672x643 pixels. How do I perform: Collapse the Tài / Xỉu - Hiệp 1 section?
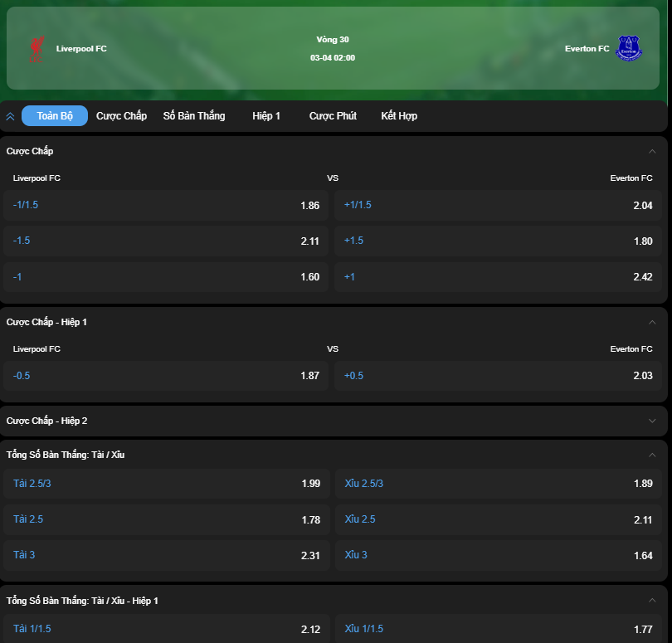click(x=652, y=601)
